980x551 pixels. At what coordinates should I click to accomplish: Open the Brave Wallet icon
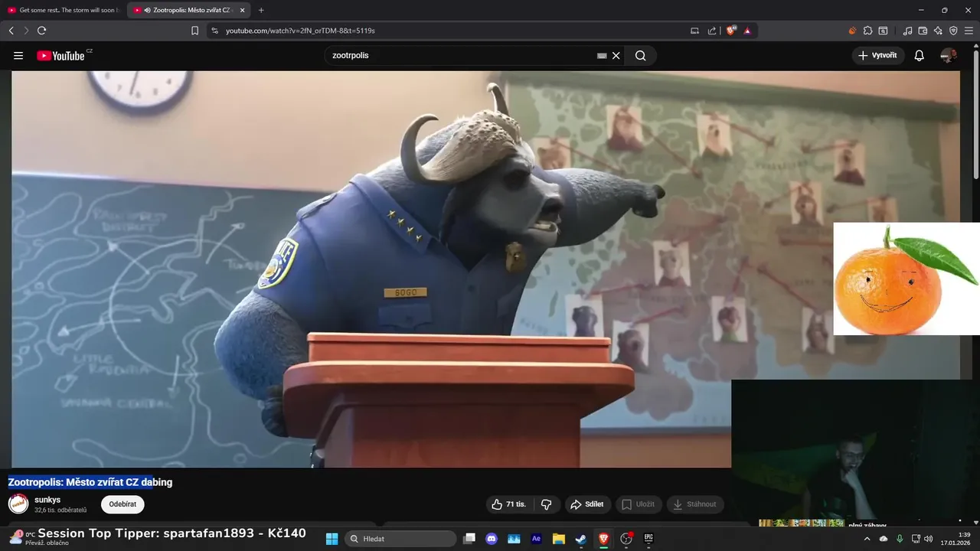click(923, 31)
